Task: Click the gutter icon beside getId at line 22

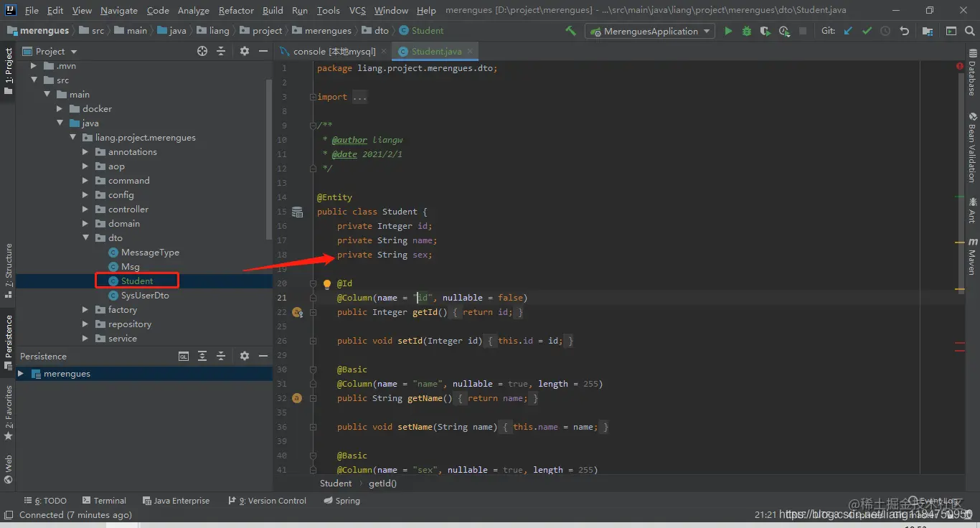Action: click(x=297, y=312)
